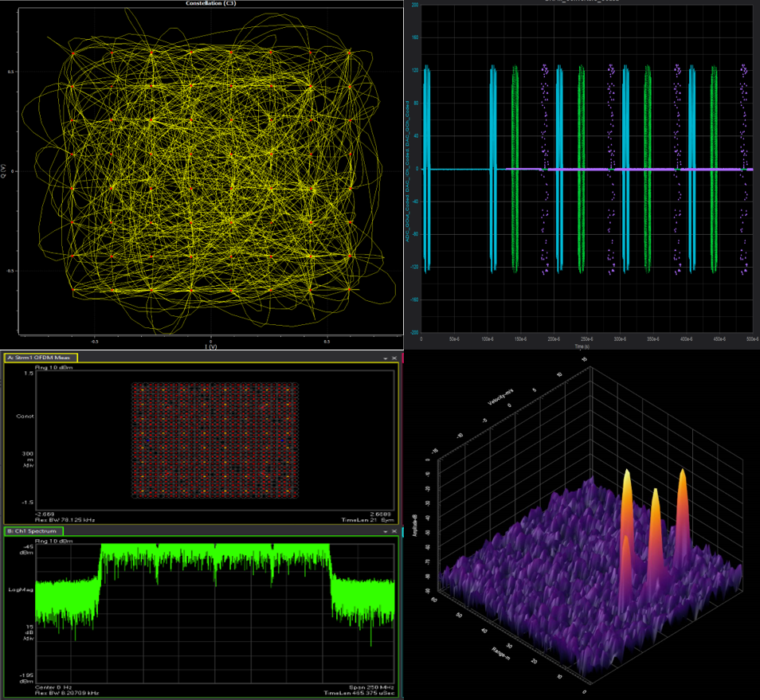
Task: Click TimeLen 21 Sym readout
Action: click(x=367, y=520)
